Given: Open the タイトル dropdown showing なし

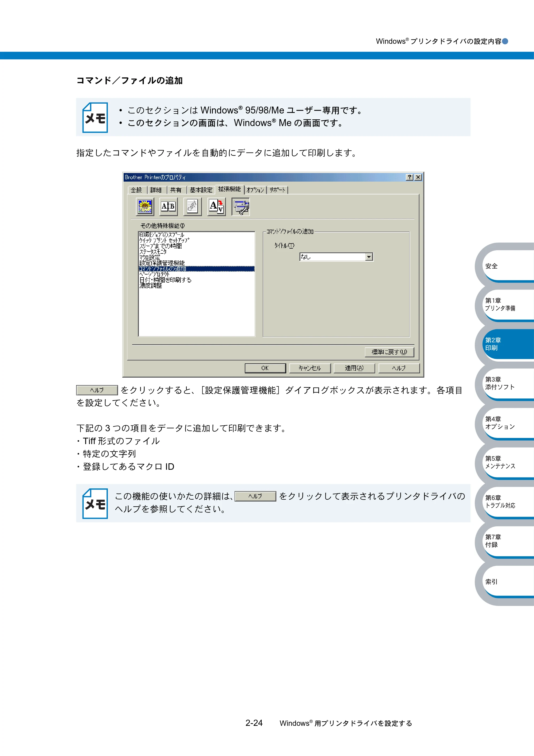Looking at the screenshot, I should [336, 257].
